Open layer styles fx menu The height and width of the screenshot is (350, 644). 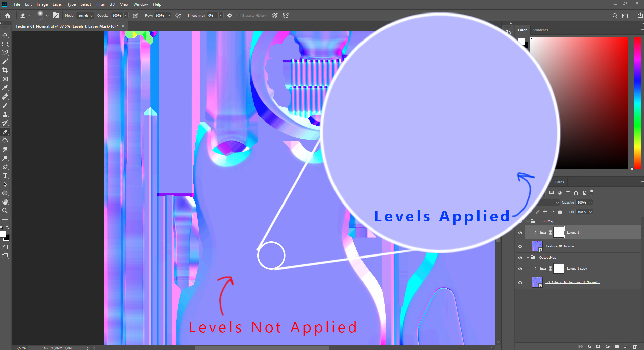[x=589, y=347]
